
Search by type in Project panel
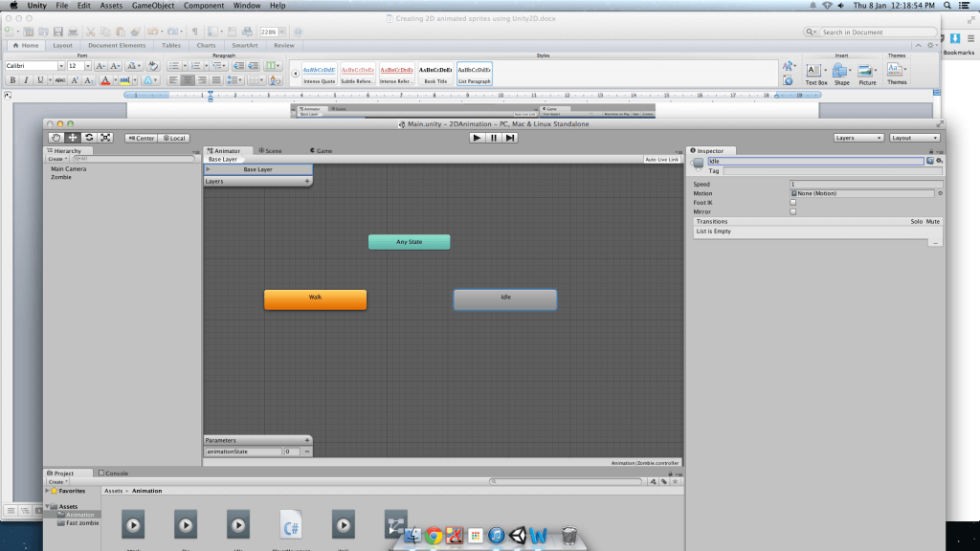pyautogui.click(x=653, y=482)
